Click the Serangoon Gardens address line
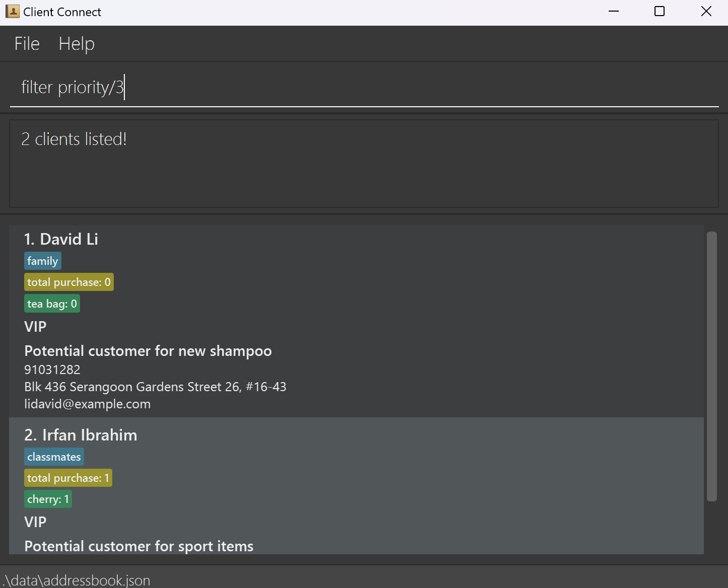Image resolution: width=728 pixels, height=588 pixels. (155, 387)
